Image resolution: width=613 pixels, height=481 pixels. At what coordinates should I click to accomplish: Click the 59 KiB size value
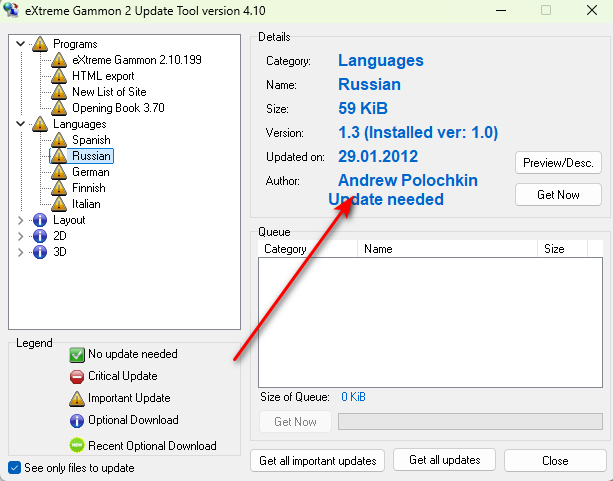pos(363,108)
